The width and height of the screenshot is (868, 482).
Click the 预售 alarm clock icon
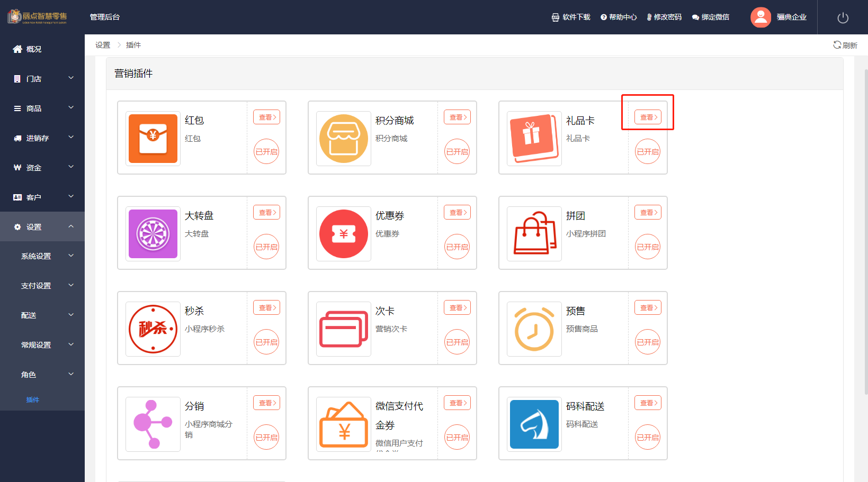tap(534, 329)
